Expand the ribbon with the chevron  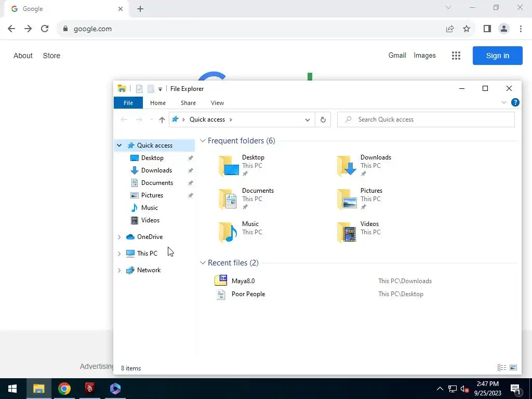click(x=504, y=102)
